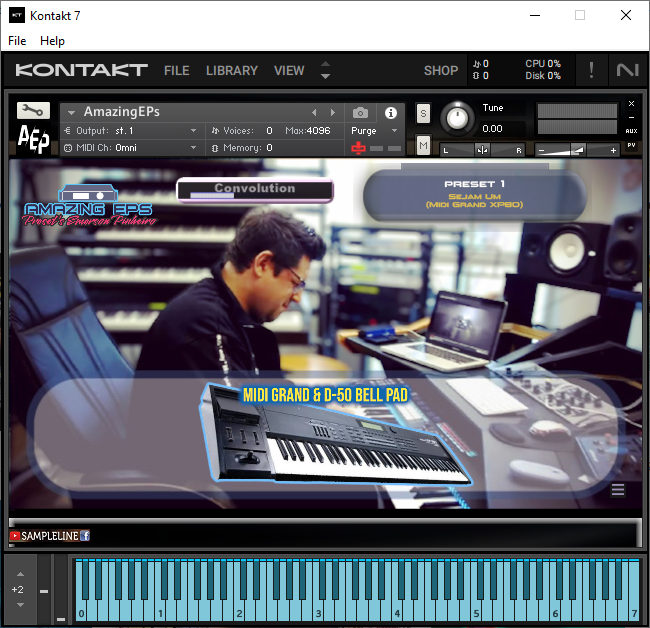Open the VIEW menu

point(289,70)
